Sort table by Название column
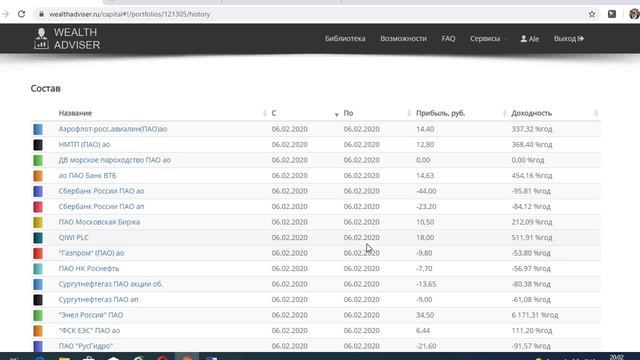Screen dimensions: 640x360 pyautogui.click(x=75, y=113)
